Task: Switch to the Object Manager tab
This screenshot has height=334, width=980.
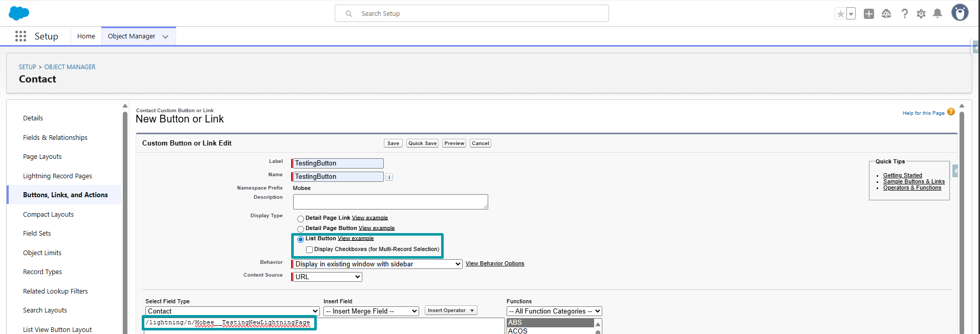Action: (x=132, y=36)
